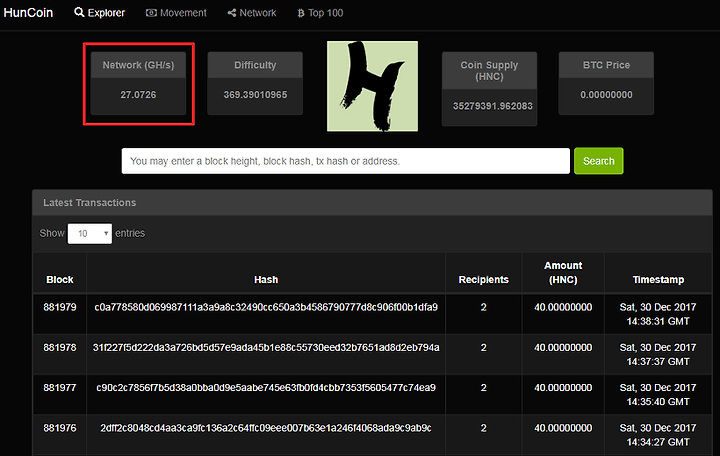
Task: Open block 881976
Action: (x=60, y=428)
